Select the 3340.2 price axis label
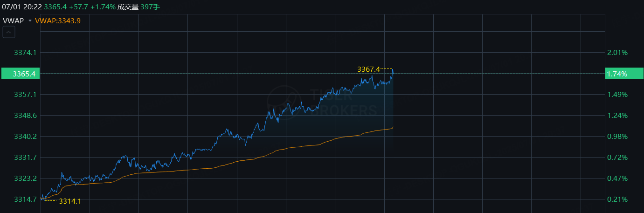 [25, 137]
